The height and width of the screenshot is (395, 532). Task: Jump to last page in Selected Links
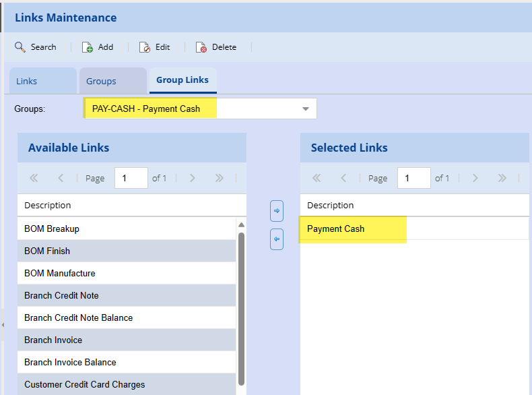tap(502, 179)
